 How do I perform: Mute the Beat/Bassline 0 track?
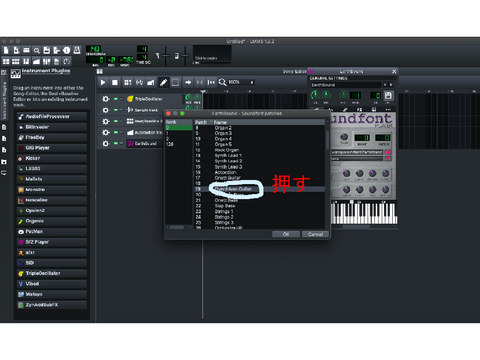coord(116,121)
